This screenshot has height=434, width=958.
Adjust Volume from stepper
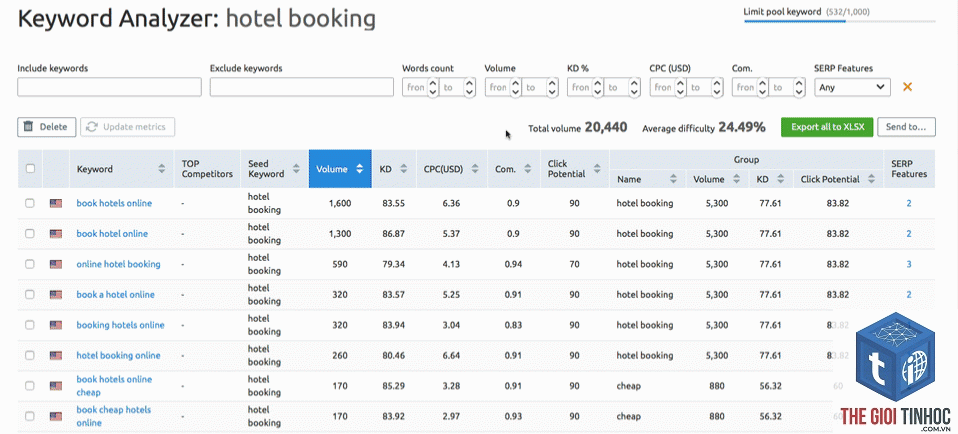515,87
